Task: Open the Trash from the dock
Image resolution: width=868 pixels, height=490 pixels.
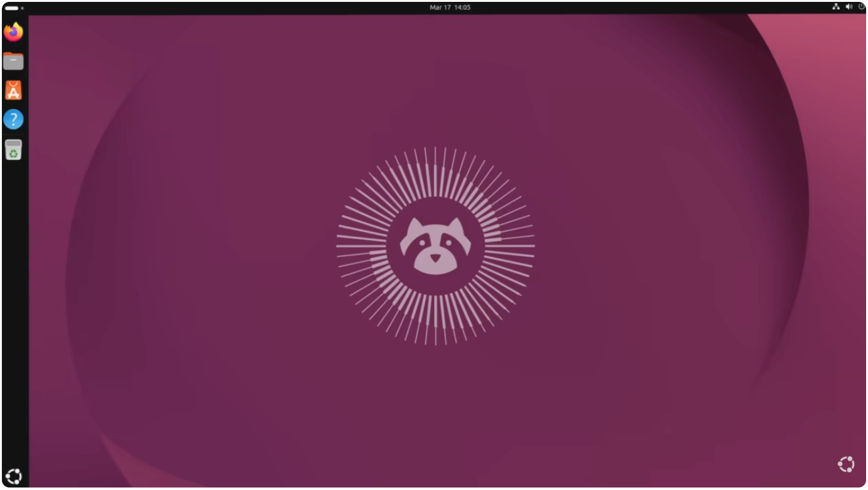Action: point(13,149)
